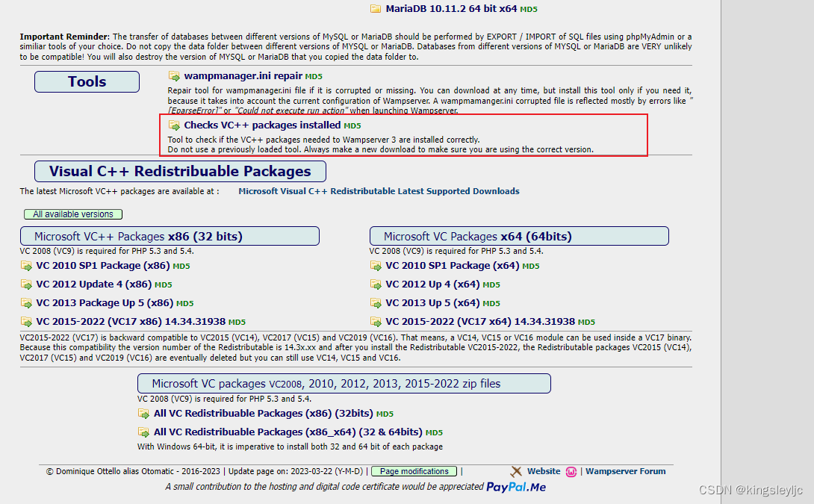The width and height of the screenshot is (814, 504).
Task: Click the download icon for VC 2012 Up 4 (x64)
Action: pos(376,284)
